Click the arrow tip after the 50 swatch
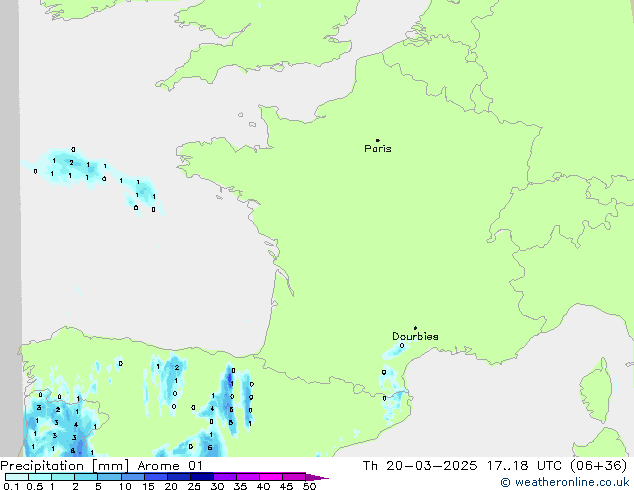Screen dimensions: 634x490 [317, 477]
